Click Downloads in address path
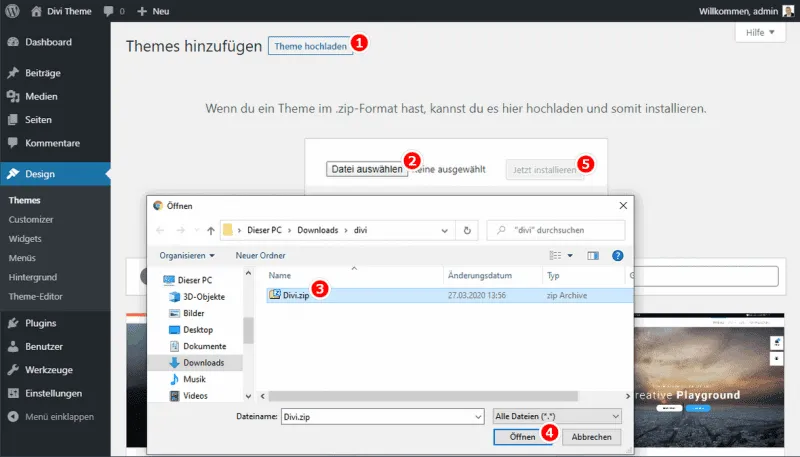This screenshot has width=800, height=457. pyautogui.click(x=317, y=230)
